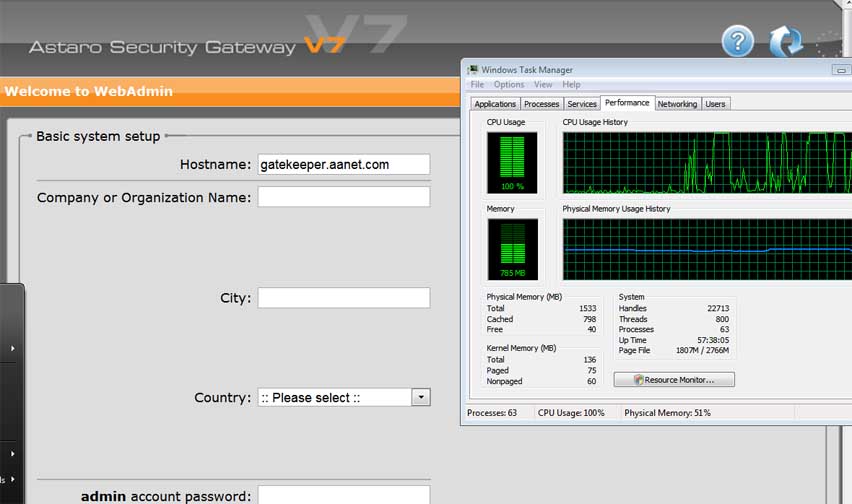The height and width of the screenshot is (504, 852).
Task: Open Resource Monitor from Task Manager
Action: point(674,380)
